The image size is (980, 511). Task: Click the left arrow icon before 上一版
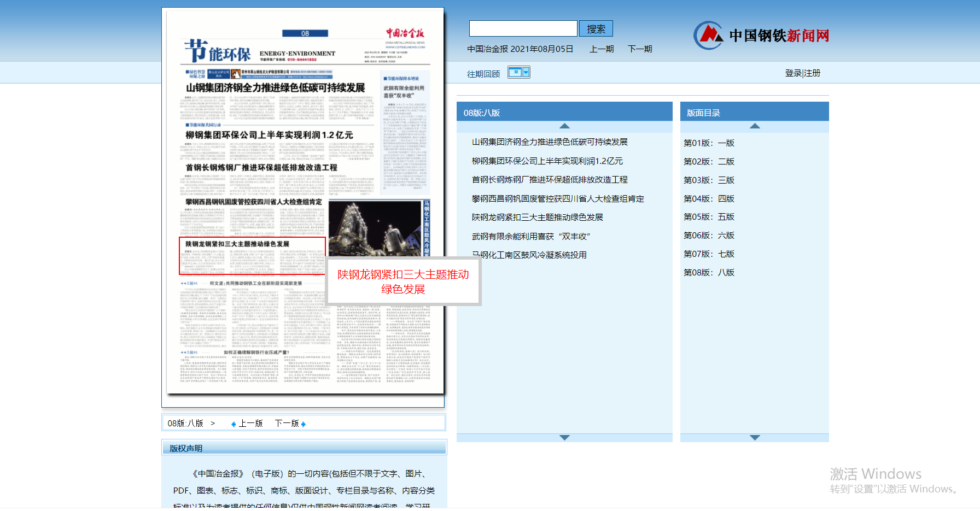tap(234, 424)
